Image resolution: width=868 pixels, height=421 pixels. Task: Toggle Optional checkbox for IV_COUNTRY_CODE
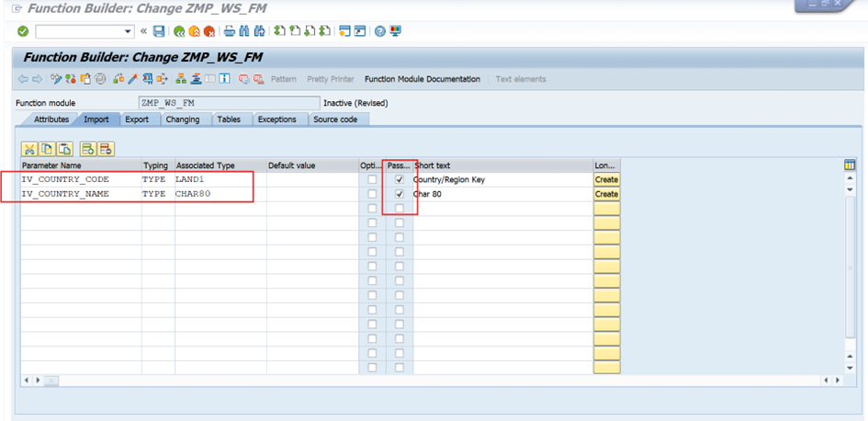pyautogui.click(x=373, y=179)
